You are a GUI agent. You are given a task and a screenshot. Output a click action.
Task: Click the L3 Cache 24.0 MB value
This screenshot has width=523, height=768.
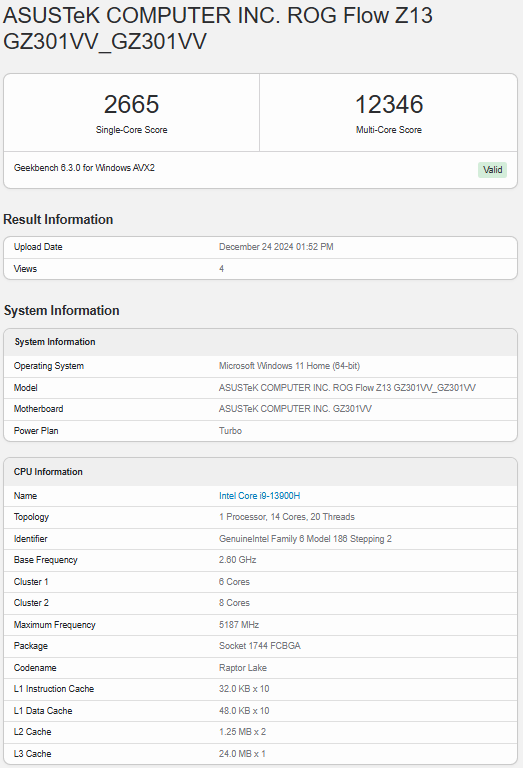click(x=242, y=753)
